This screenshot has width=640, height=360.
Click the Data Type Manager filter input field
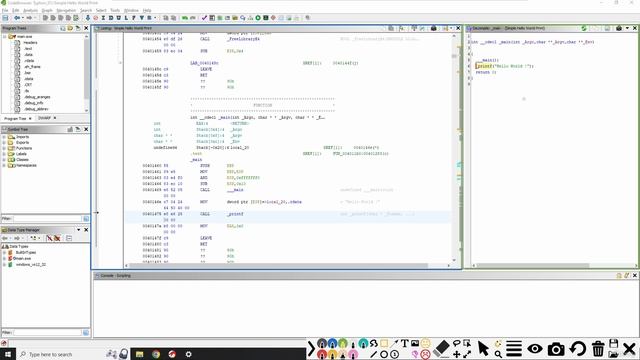[47, 333]
